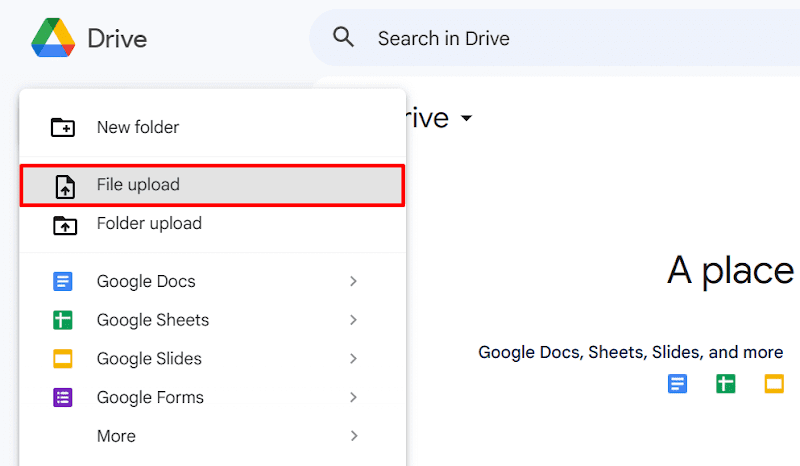Click the Drive text beside the logo
This screenshot has width=800, height=466.
(x=117, y=39)
